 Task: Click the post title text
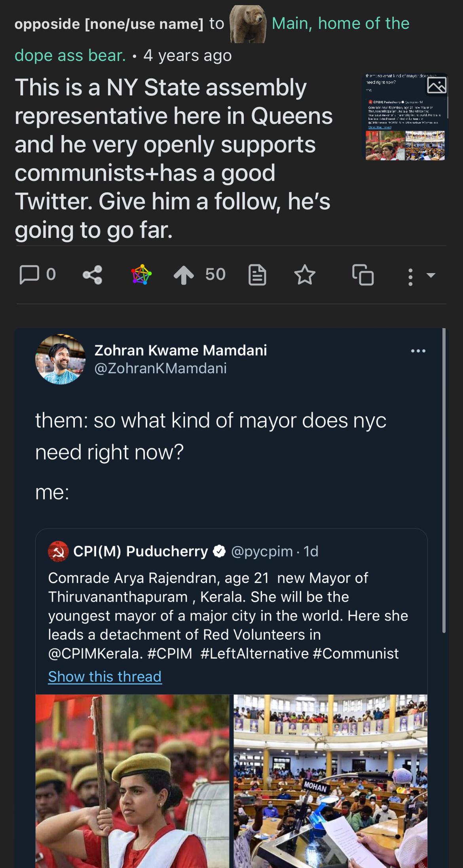pos(173,158)
